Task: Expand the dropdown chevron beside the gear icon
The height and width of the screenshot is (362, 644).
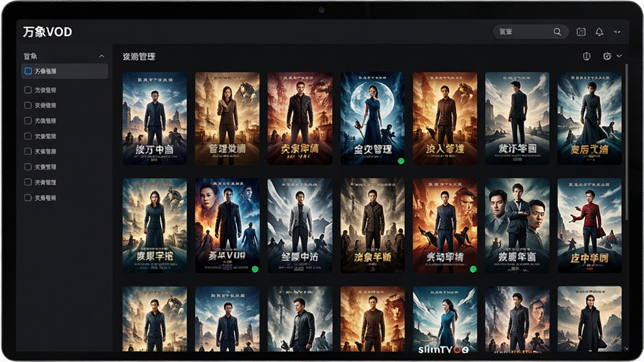Action: (x=619, y=56)
